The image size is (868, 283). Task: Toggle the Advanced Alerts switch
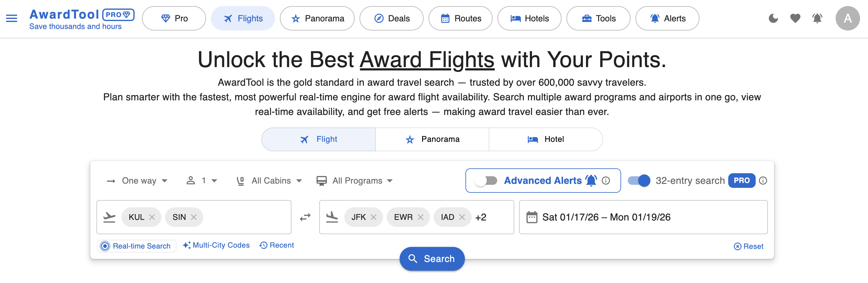click(x=486, y=181)
